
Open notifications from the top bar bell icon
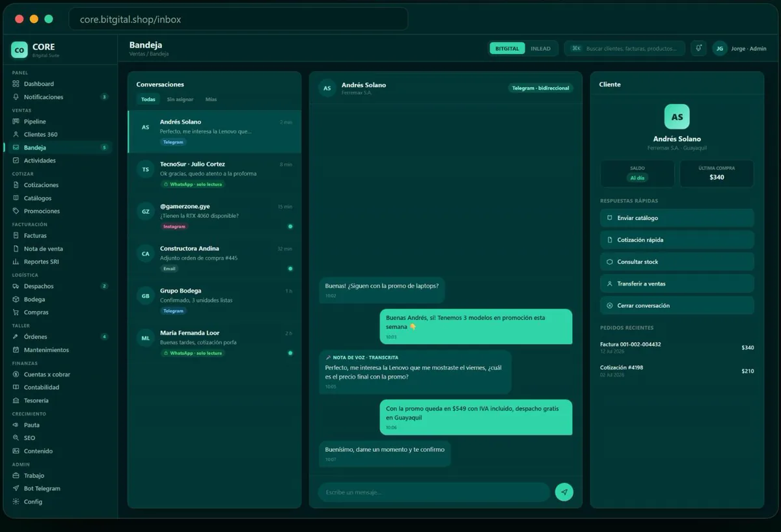coord(698,48)
